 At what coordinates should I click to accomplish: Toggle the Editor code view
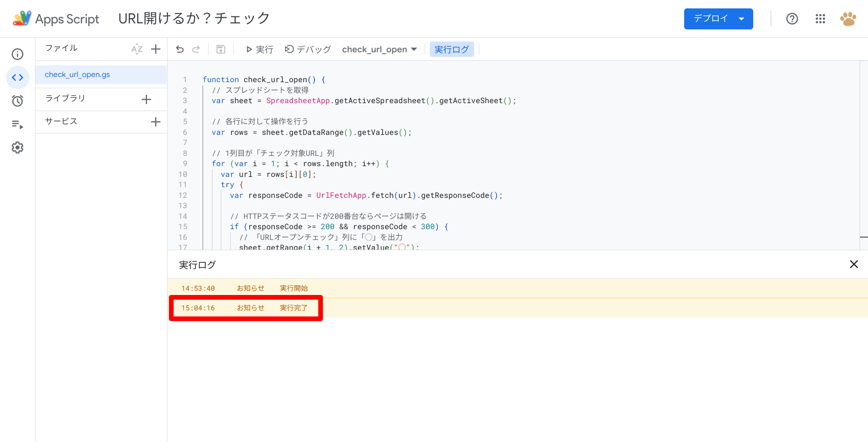tap(17, 77)
